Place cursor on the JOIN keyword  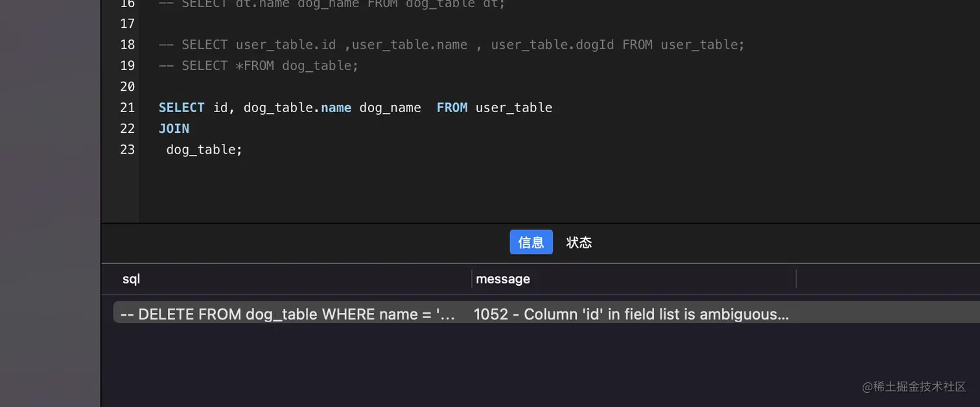click(x=174, y=128)
